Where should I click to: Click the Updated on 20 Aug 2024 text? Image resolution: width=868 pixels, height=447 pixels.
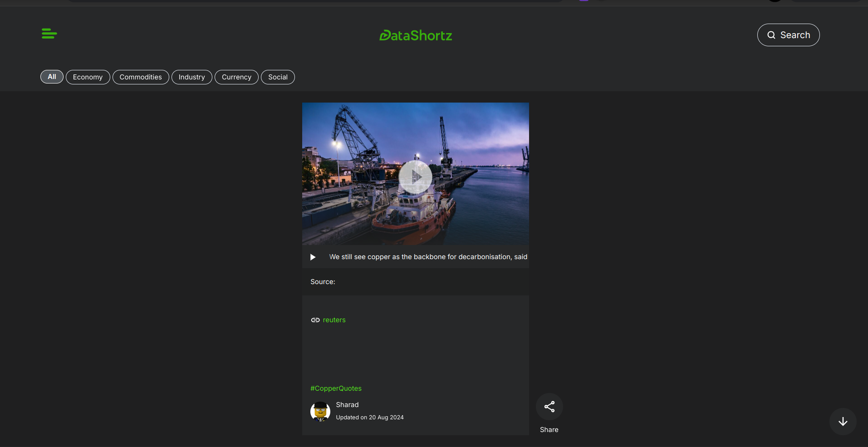369,418
